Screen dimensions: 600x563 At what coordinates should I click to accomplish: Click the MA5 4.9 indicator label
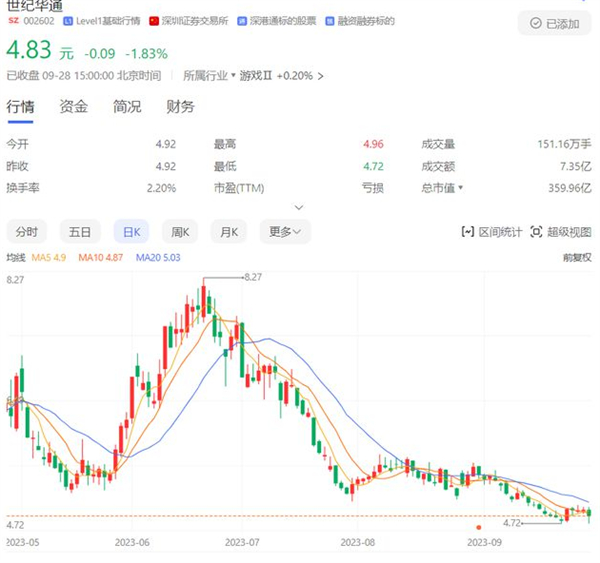click(49, 258)
